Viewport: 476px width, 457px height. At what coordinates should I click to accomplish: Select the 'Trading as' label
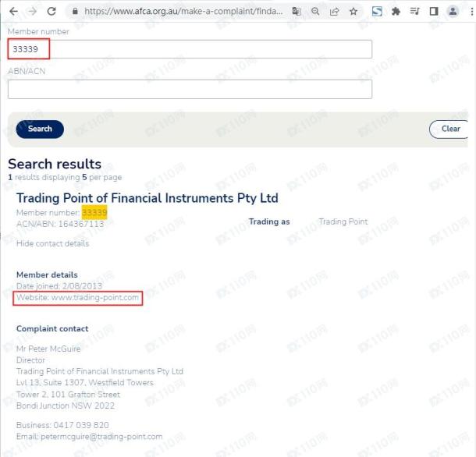(269, 221)
